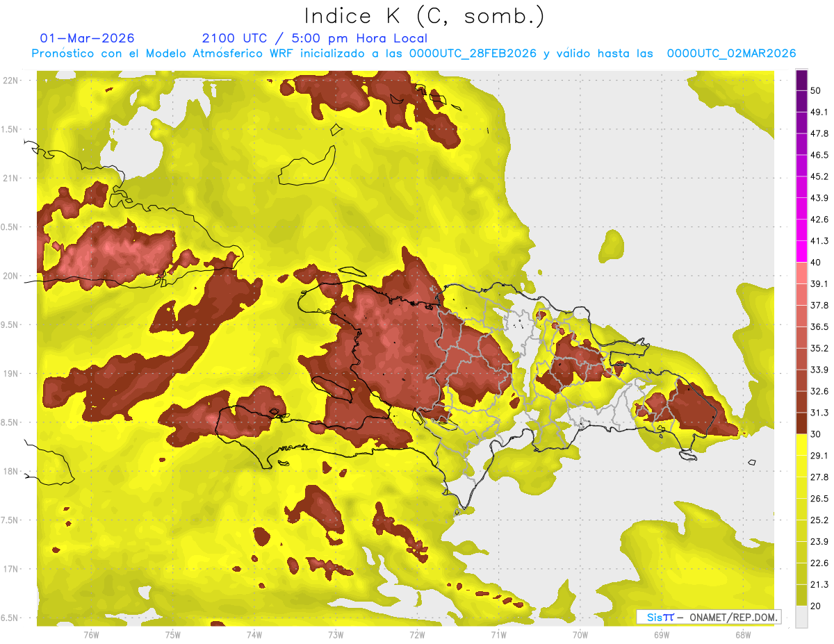Viewport: 834px width, 644px height.
Task: Select the '71W' longitude label
Action: pos(498,634)
